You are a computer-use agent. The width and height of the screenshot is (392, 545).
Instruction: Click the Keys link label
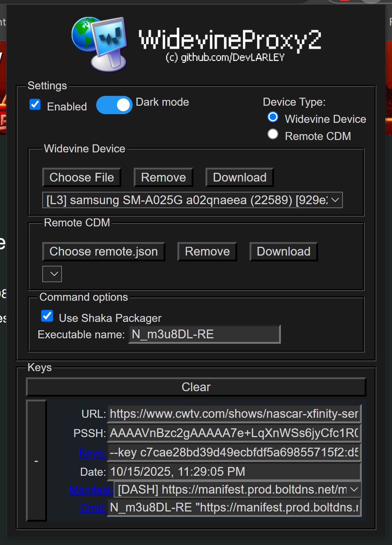coord(92,453)
